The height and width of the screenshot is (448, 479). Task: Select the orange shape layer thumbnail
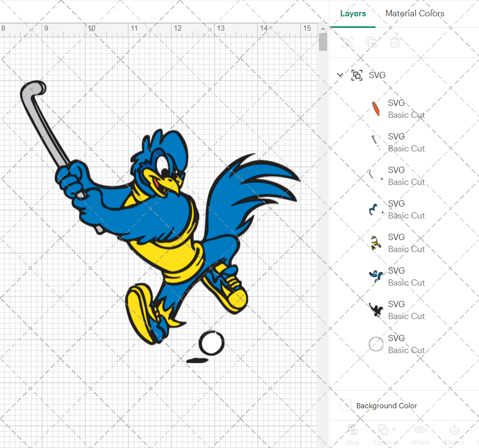(x=376, y=109)
